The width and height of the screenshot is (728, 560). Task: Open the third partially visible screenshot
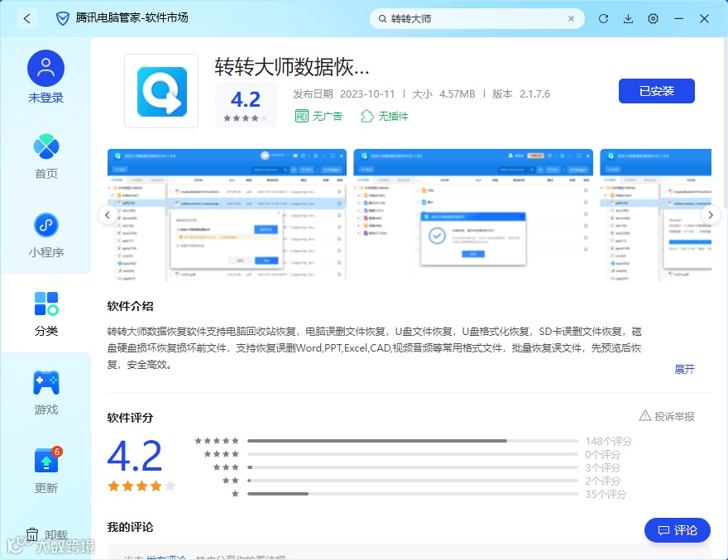tap(655, 214)
